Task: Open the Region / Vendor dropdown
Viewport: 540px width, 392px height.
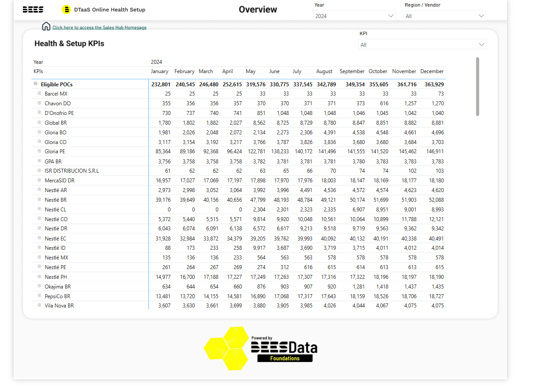Action: point(445,16)
